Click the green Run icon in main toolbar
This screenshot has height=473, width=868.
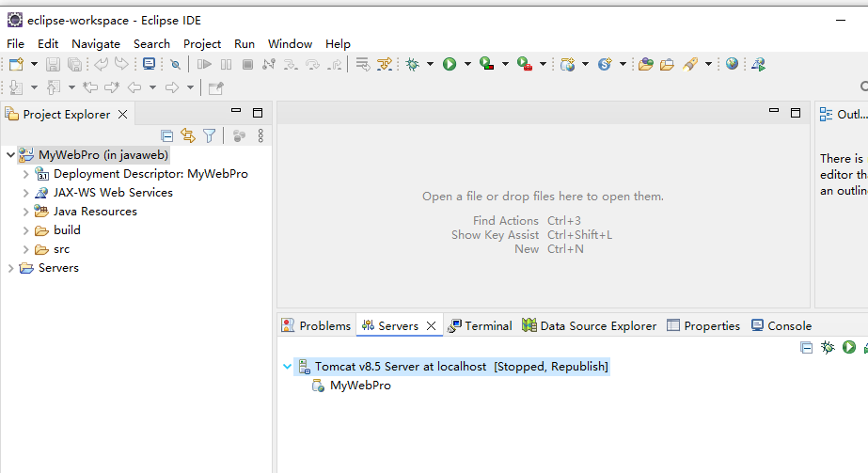tap(450, 64)
